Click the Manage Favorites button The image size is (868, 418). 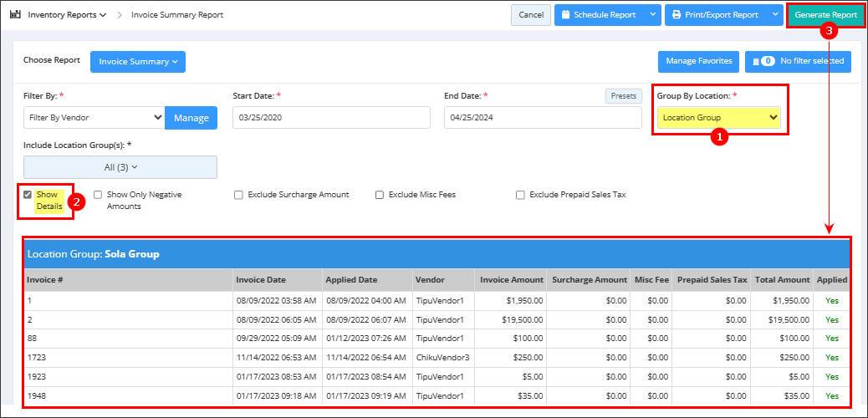click(x=698, y=61)
